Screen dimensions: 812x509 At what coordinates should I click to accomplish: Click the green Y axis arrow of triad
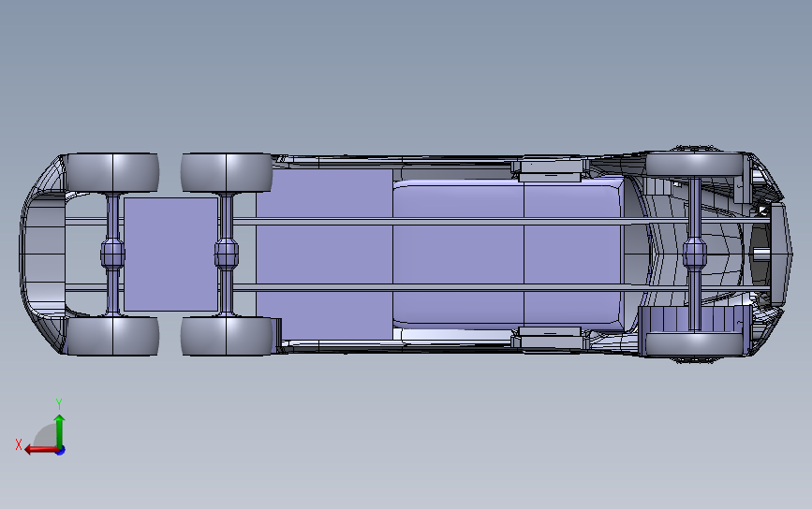[x=60, y=431]
